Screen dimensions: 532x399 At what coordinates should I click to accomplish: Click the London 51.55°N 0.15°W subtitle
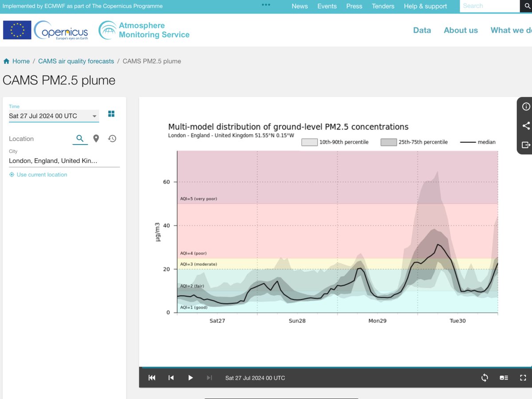pos(231,135)
